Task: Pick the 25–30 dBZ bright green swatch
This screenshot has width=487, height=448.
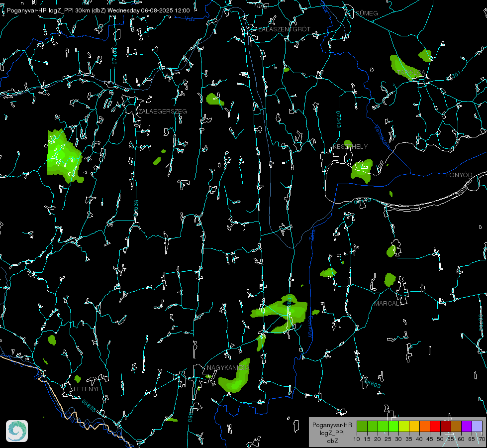Action: click(393, 426)
